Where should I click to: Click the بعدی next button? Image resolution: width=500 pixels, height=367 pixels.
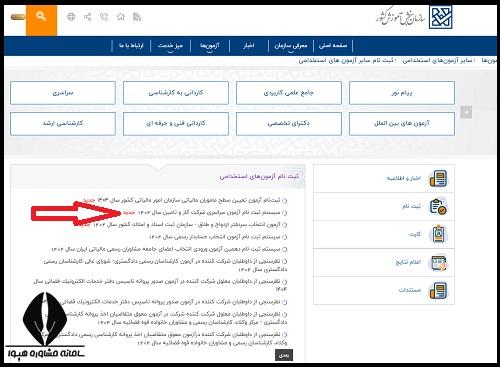click(284, 355)
